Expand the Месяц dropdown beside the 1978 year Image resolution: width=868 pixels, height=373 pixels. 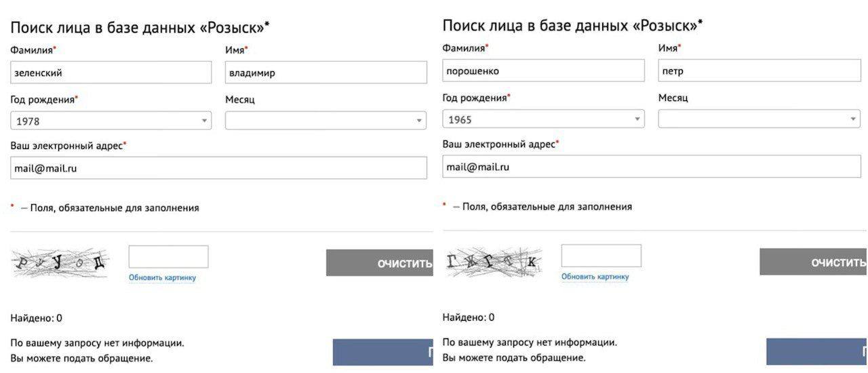[325, 121]
